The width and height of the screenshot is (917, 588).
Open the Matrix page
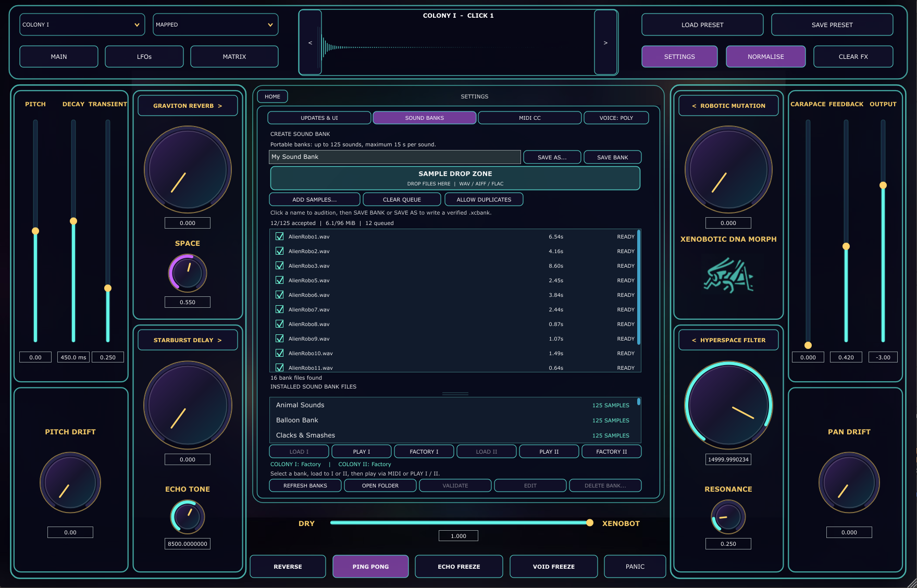click(x=234, y=57)
